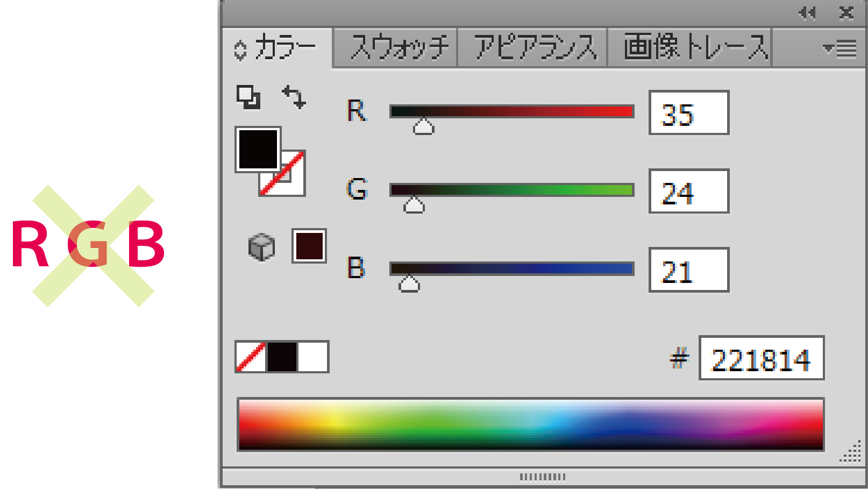Open the アピアランス tab

(534, 48)
